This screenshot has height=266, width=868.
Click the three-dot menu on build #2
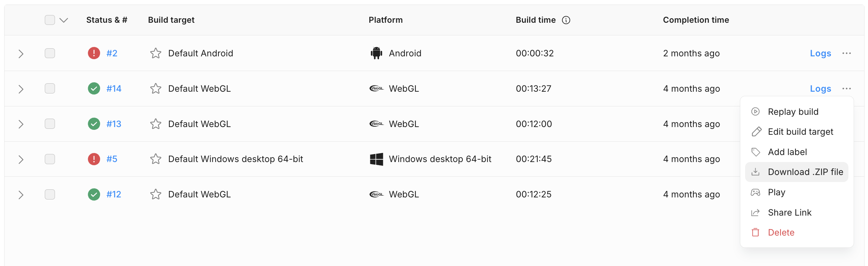point(847,53)
